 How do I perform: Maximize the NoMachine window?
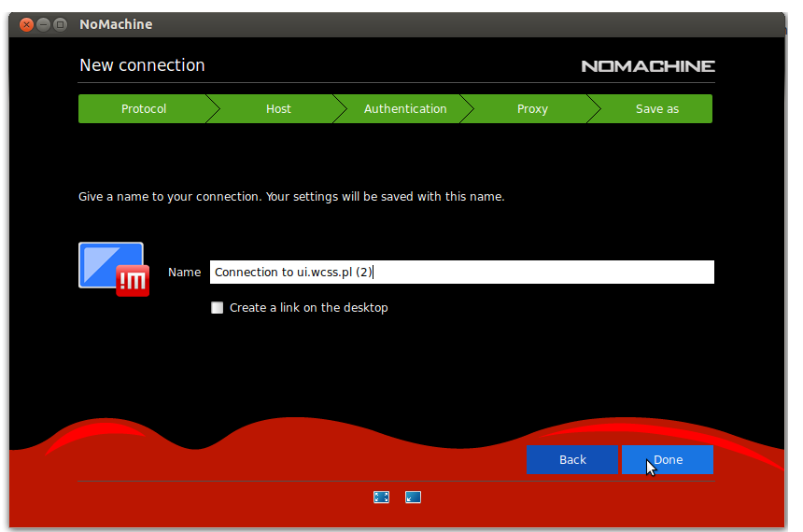point(61,24)
